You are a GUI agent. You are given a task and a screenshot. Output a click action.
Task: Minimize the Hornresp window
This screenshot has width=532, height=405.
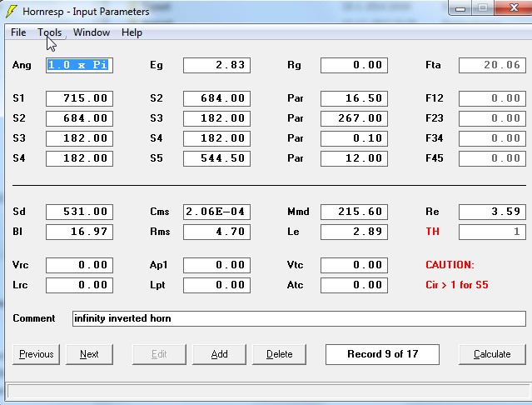(460, 8)
